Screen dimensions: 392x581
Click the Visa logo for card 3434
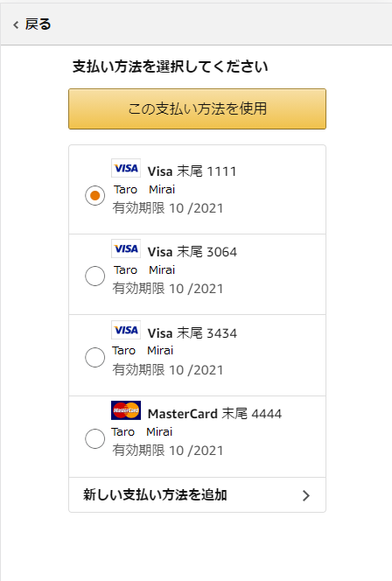(x=126, y=330)
